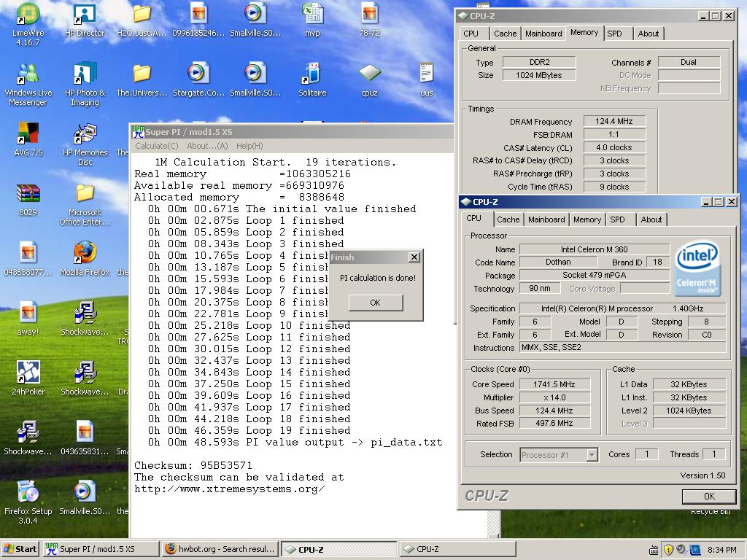Click the xtremesystems.org URL text
This screenshot has height=560, width=747.
229,489
